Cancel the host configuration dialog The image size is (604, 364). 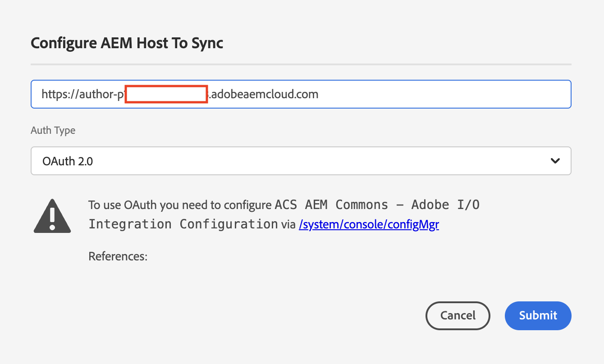pyautogui.click(x=458, y=315)
